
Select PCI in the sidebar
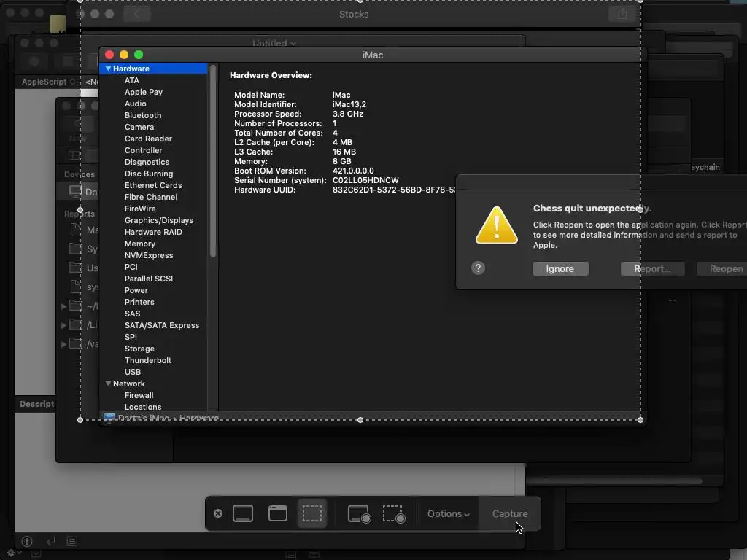[131, 267]
